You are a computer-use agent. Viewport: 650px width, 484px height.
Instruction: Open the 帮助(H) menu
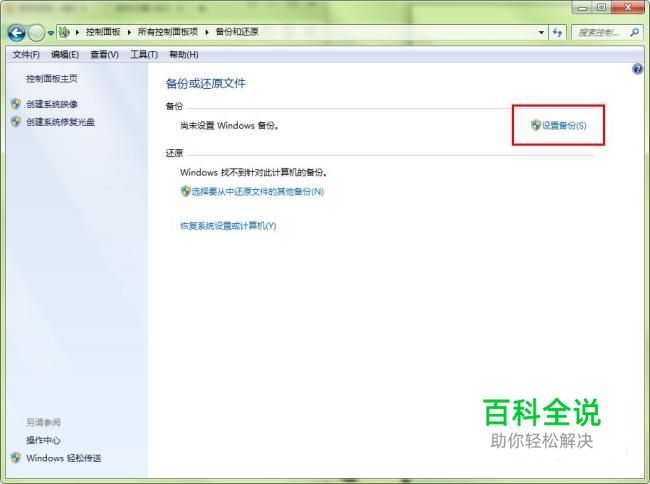tap(184, 55)
